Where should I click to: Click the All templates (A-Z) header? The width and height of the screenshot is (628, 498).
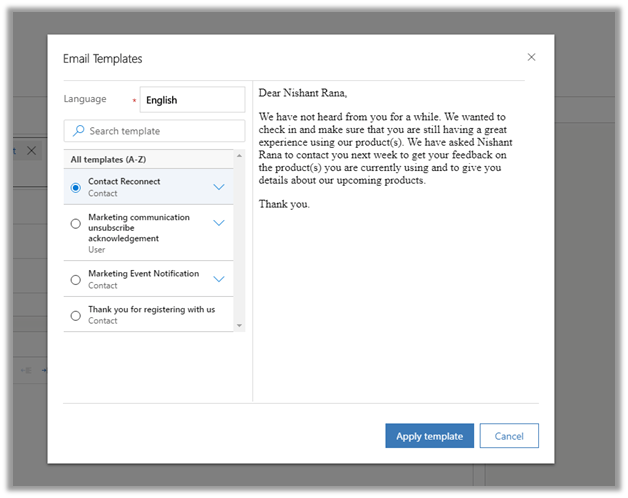coord(108,160)
